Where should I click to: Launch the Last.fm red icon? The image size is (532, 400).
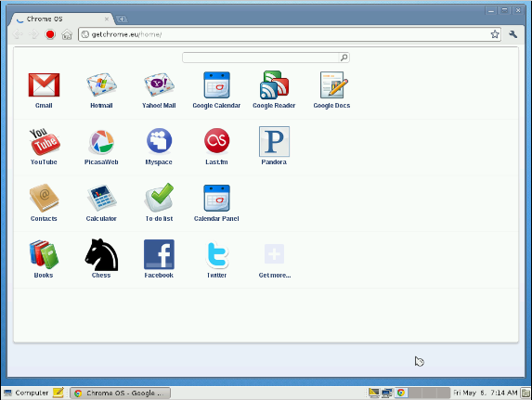[x=217, y=140]
